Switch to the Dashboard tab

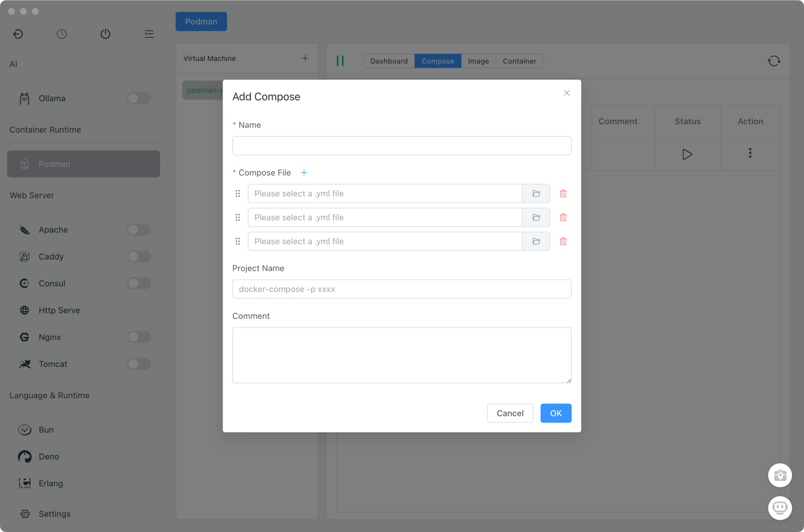click(389, 61)
